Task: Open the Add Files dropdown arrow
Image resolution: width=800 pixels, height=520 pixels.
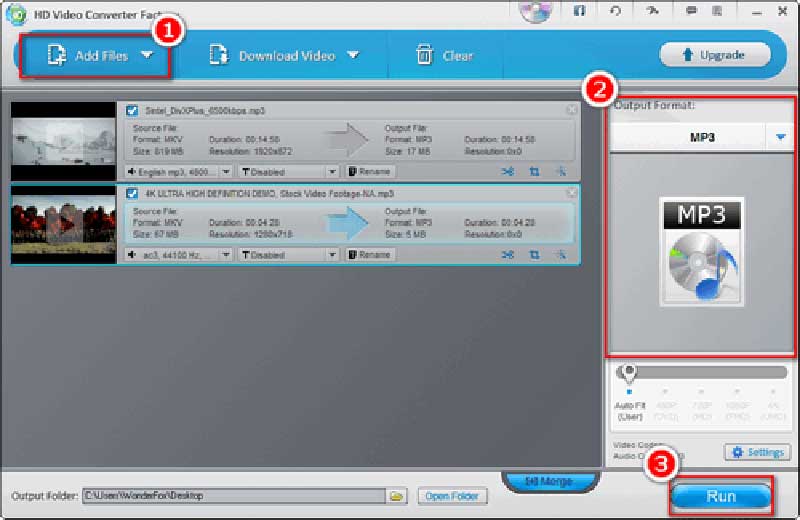Action: 147,55
